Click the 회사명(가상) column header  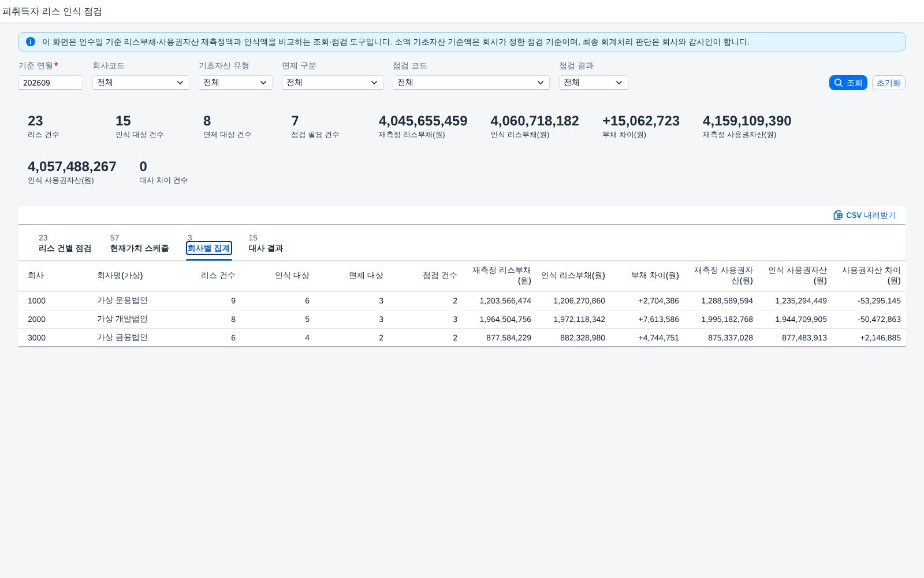coord(120,276)
